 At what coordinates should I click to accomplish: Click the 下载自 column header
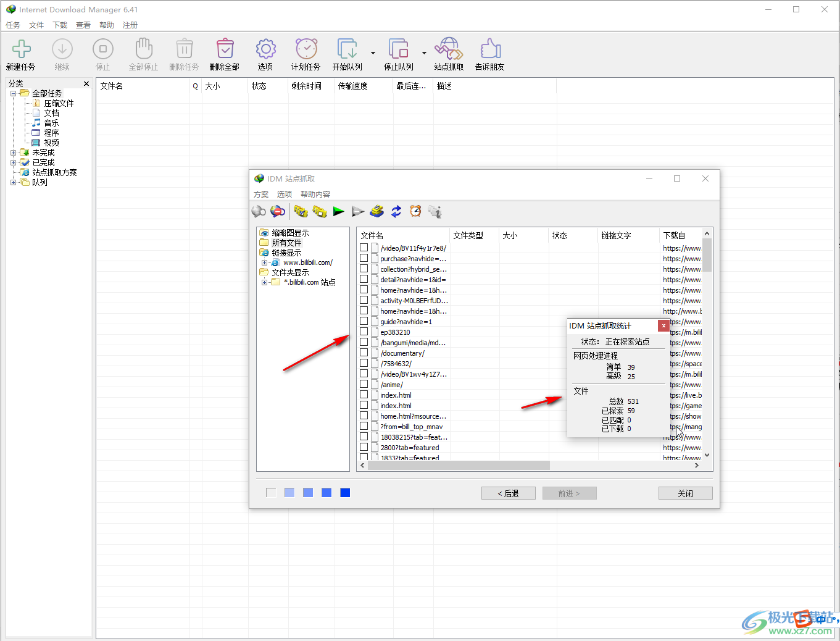(681, 235)
